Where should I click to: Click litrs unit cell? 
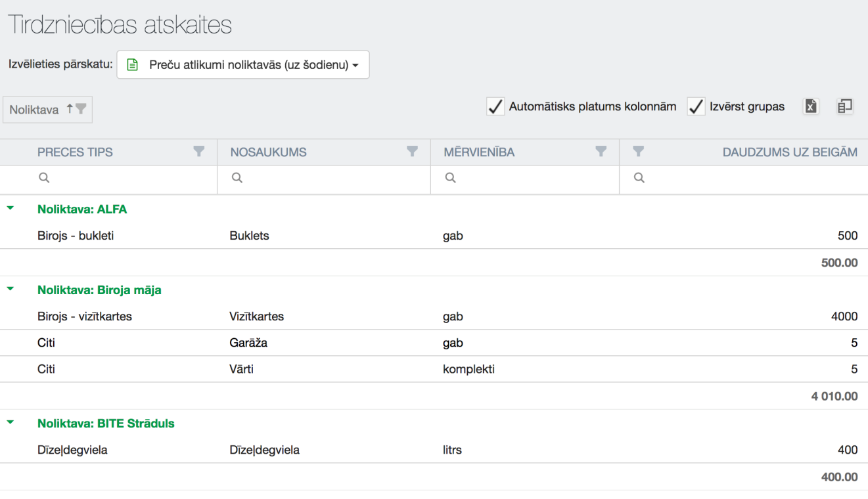[452, 450]
